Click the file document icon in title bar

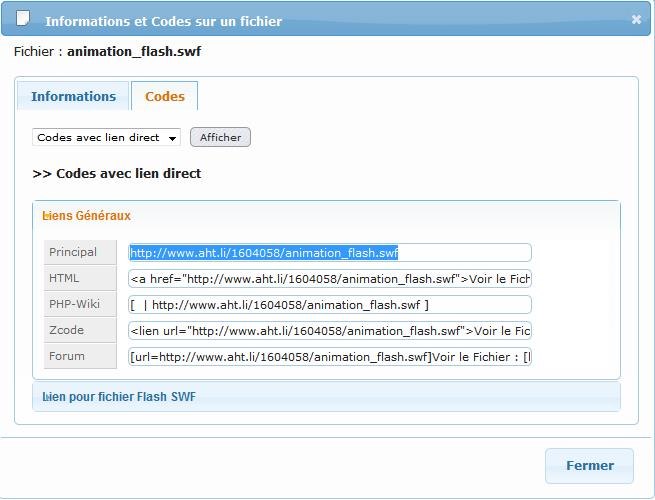[24, 19]
